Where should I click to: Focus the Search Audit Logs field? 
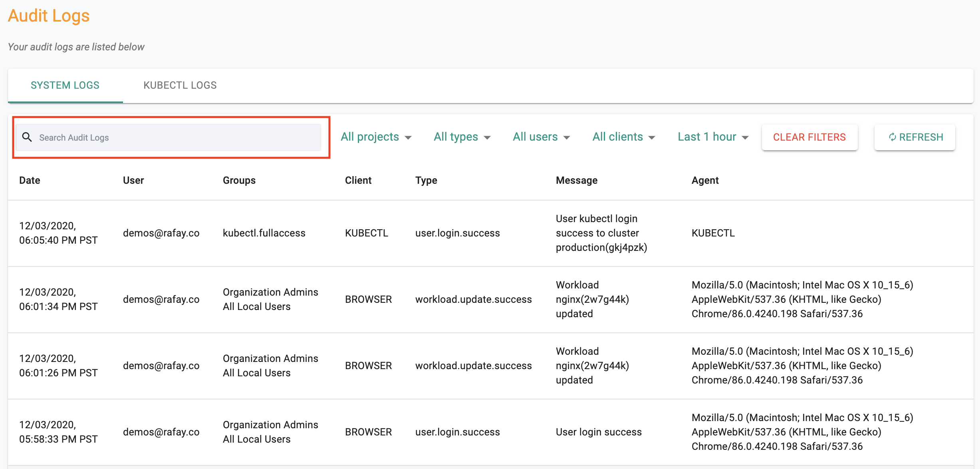click(x=168, y=137)
